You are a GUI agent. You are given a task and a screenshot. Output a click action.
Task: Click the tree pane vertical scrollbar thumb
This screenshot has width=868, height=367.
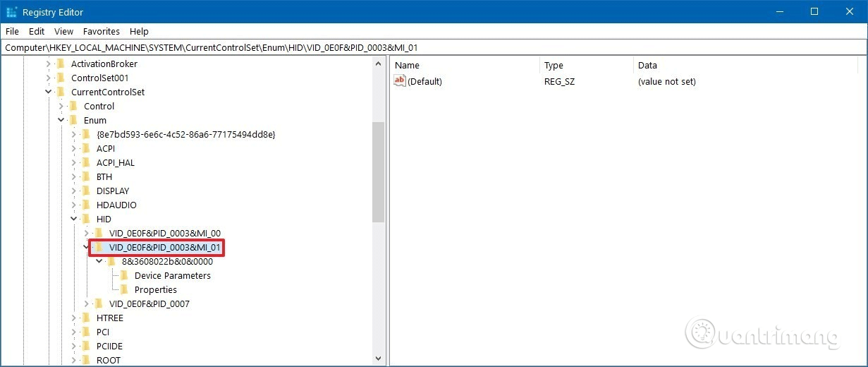click(x=378, y=172)
